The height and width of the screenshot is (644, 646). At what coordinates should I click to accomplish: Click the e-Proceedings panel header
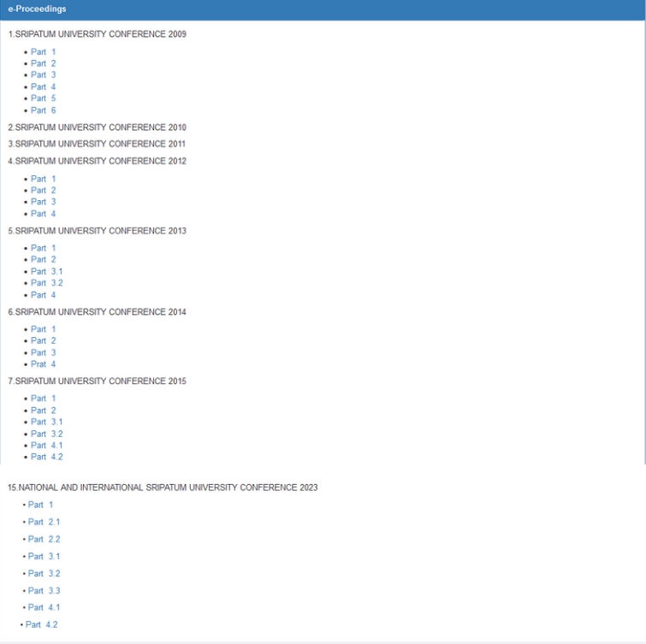(323, 9)
